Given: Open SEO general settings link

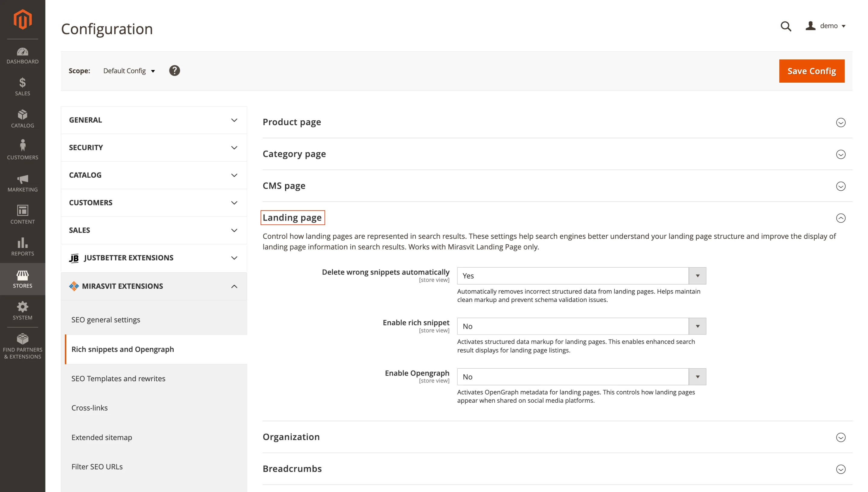Looking at the screenshot, I should tap(106, 319).
